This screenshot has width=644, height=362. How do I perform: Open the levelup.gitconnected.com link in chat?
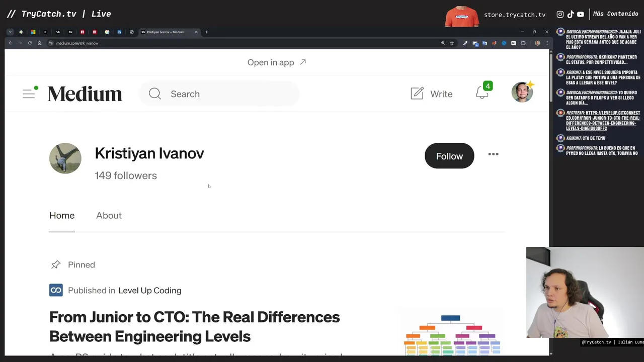coord(603,121)
